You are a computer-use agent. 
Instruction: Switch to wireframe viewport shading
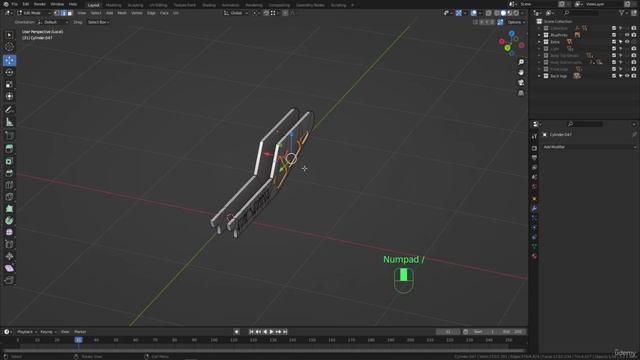click(x=497, y=13)
